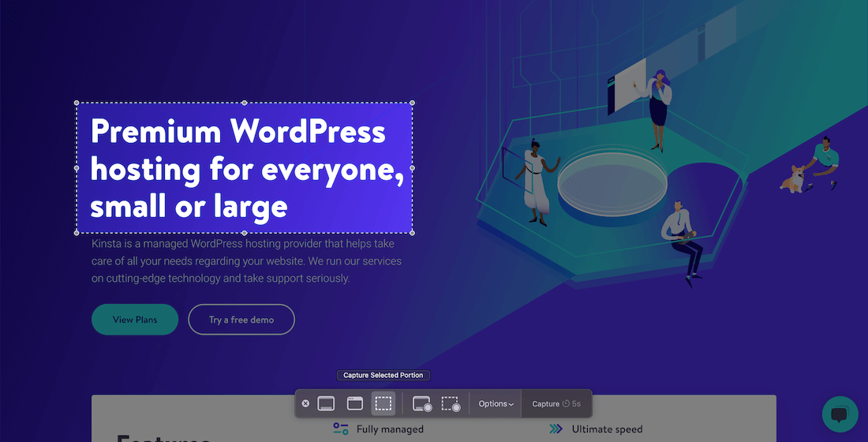Click top-middle selection resize handle
Screen dimensions: 868x442
245,103
